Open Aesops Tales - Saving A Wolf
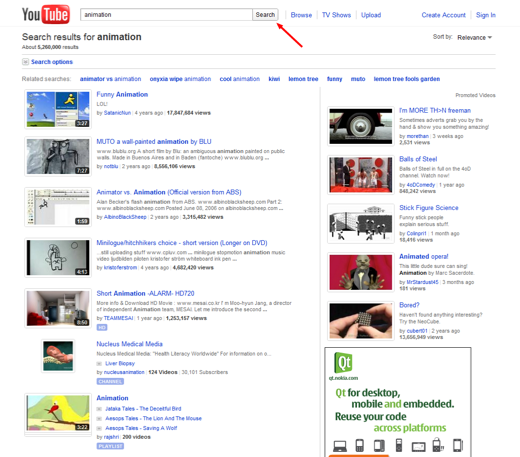Image resolution: width=520 pixels, height=457 pixels. [141, 428]
